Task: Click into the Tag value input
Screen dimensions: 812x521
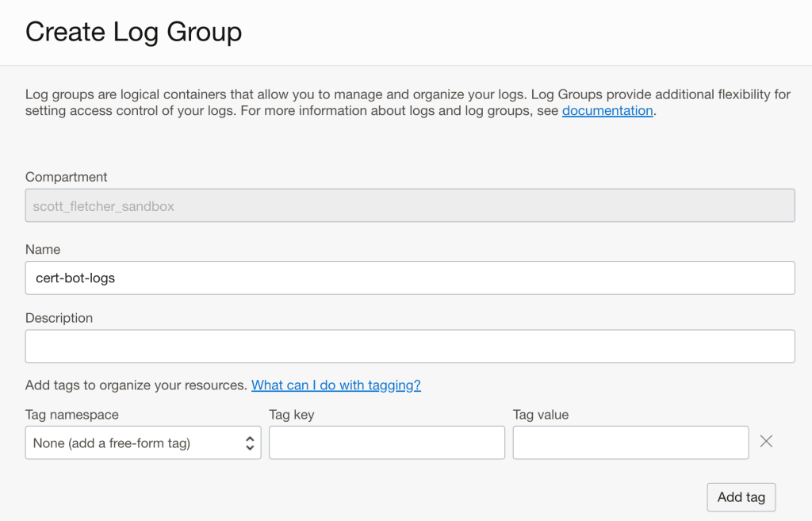Action: (630, 442)
